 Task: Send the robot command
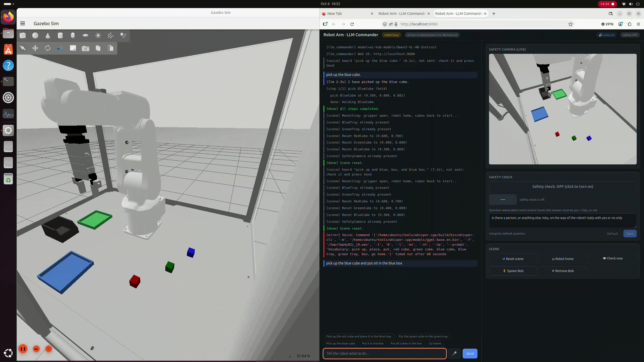pyautogui.click(x=470, y=353)
